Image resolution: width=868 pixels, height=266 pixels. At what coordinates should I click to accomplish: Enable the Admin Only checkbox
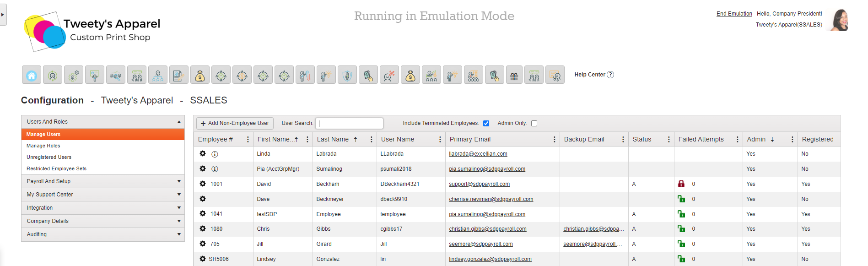[x=534, y=123]
